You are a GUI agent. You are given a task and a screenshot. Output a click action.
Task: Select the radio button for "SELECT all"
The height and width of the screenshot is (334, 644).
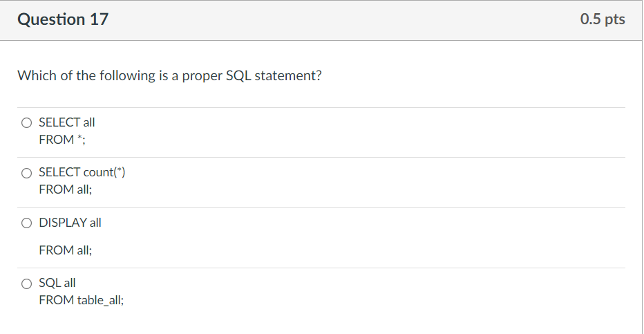click(x=26, y=122)
